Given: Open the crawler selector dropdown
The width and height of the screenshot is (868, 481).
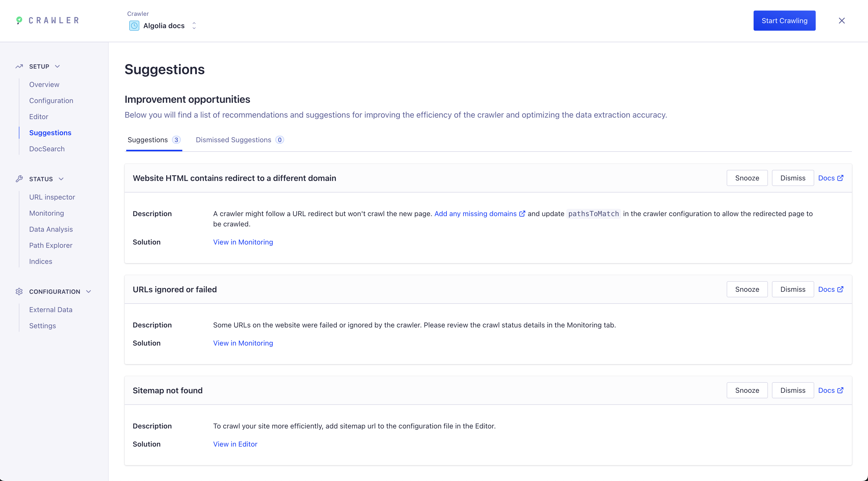Looking at the screenshot, I should click(194, 26).
